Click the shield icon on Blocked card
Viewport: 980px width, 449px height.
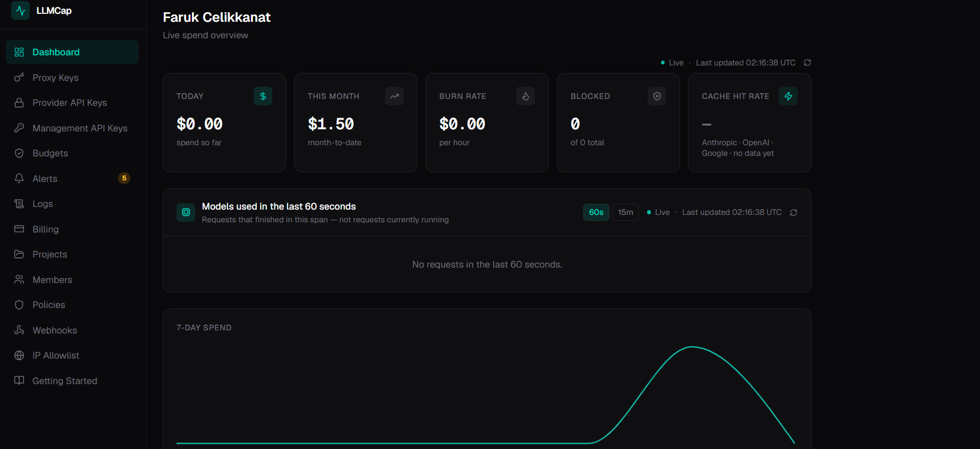coord(657,96)
